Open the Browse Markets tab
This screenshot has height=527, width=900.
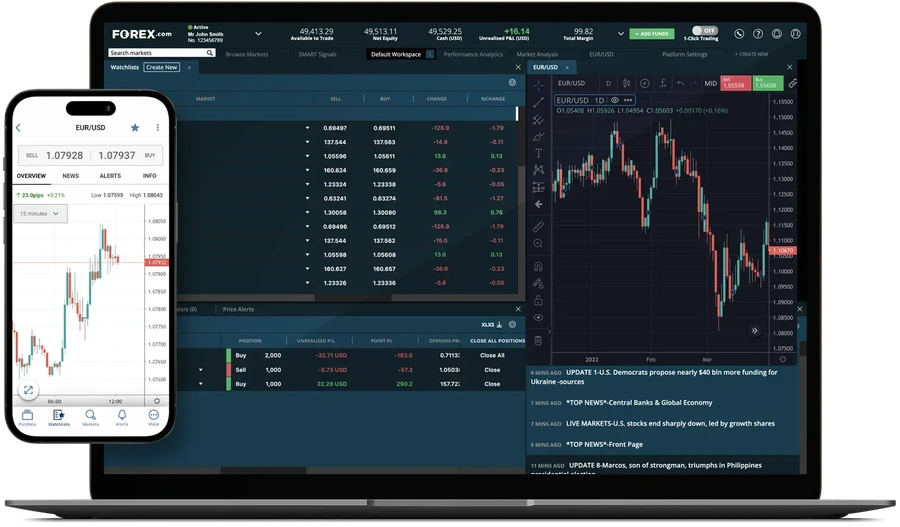[247, 55]
